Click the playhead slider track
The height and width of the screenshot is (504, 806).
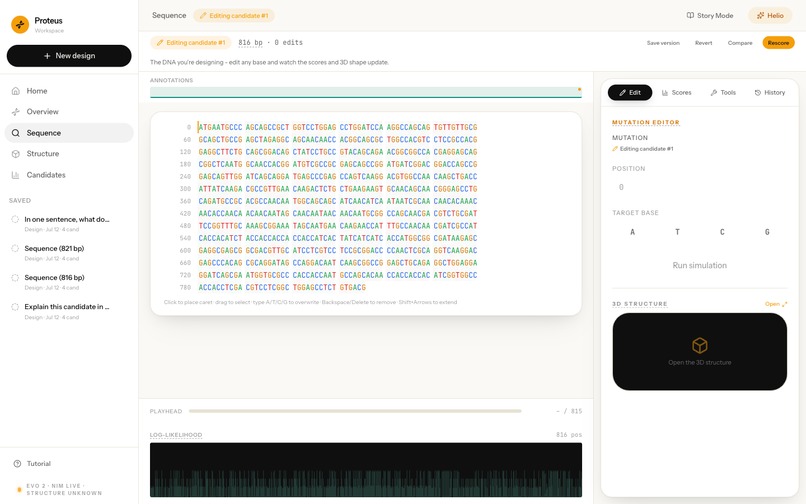click(355, 411)
